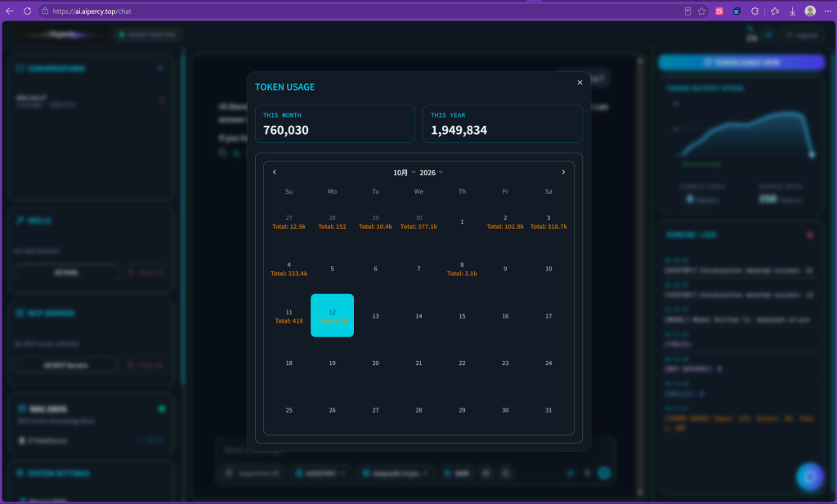Select October 1 in the calendar
837x504 pixels.
point(462,222)
